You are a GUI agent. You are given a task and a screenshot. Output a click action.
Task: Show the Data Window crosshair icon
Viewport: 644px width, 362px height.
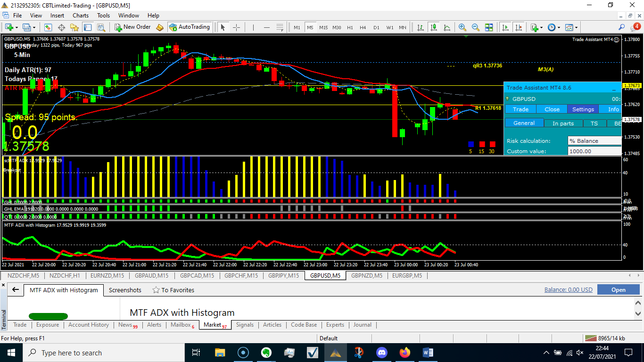tap(61, 27)
